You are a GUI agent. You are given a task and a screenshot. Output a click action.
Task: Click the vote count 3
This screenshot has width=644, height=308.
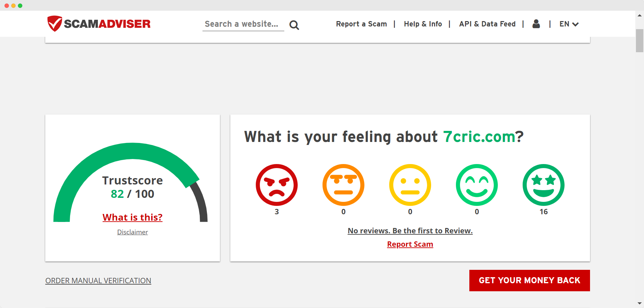coord(277,212)
